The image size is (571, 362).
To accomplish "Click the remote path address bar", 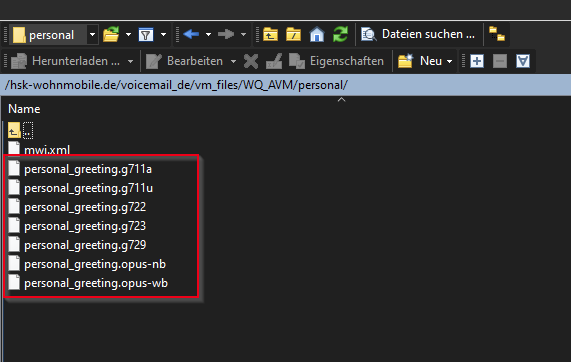I will coord(286,85).
